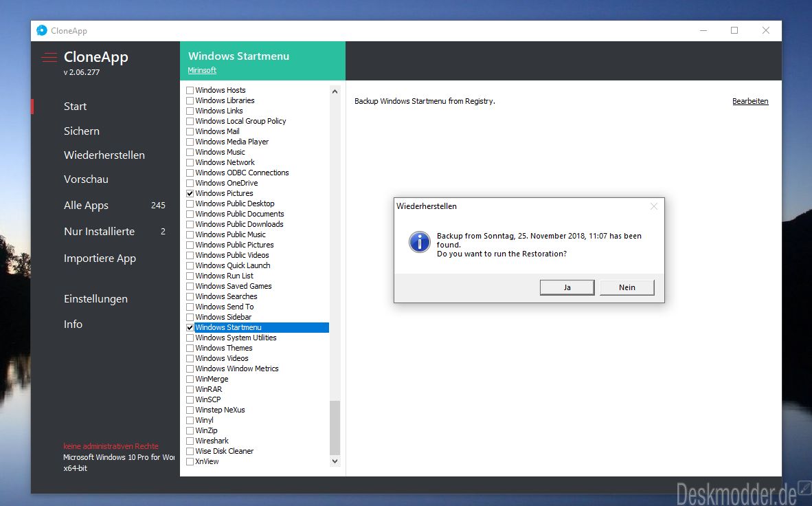Image resolution: width=812 pixels, height=506 pixels.
Task: Select the Windows Searches entry
Action: pyautogui.click(x=226, y=296)
